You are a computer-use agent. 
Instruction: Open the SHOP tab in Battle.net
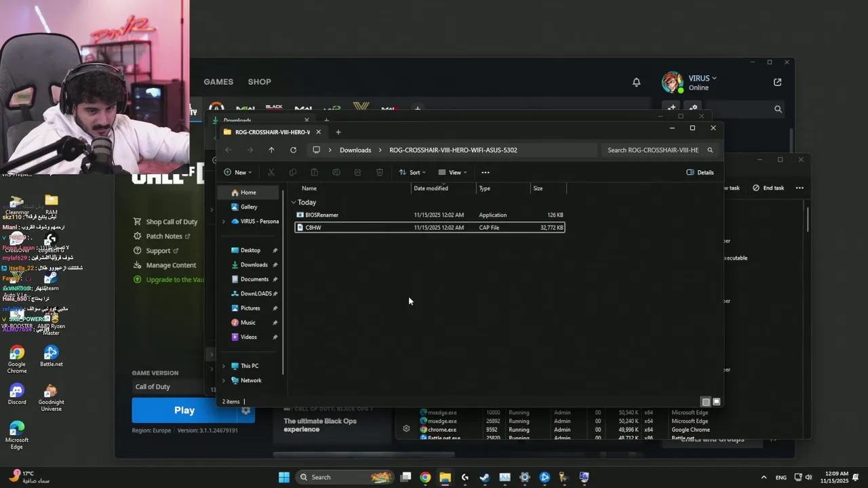point(260,82)
